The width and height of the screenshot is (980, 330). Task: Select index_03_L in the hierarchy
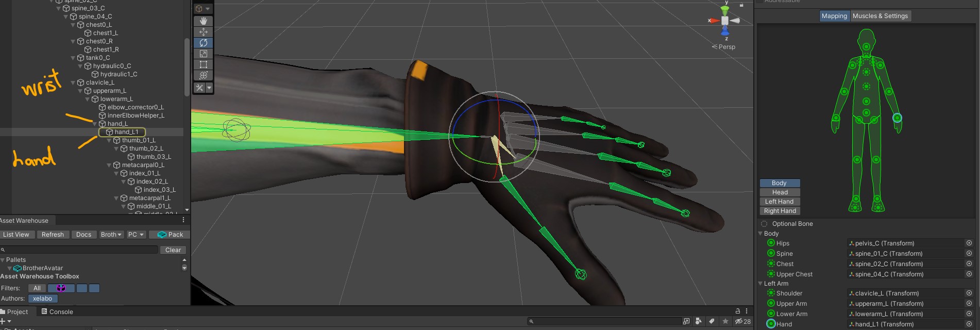click(159, 190)
